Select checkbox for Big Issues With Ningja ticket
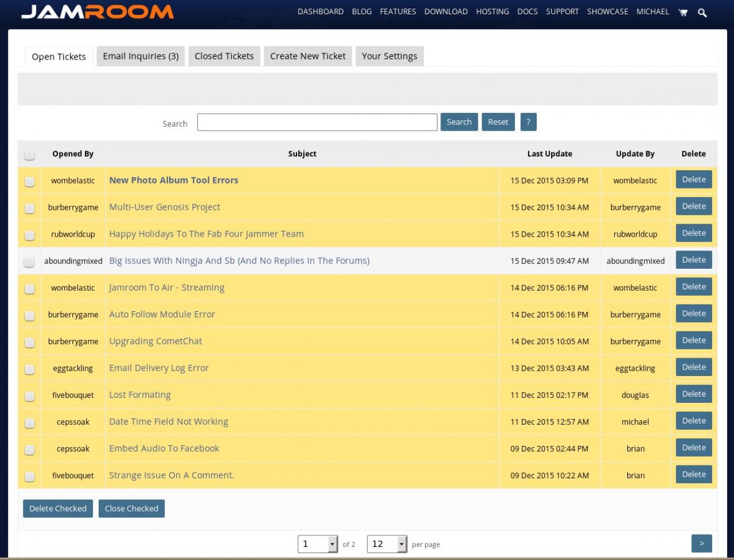Viewport: 734px width, 560px height. [30, 262]
